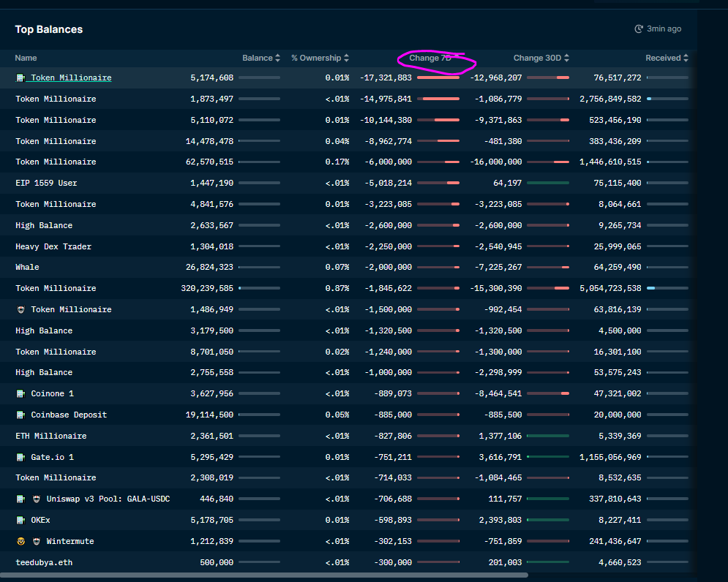Open the Coinone 1 address name

[53, 393]
